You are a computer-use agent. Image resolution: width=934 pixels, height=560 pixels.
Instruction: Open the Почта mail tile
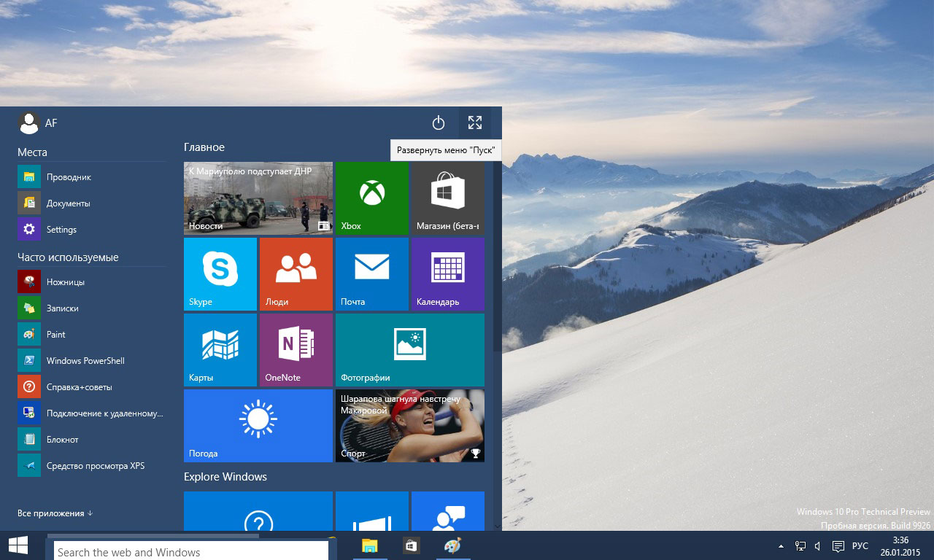(x=371, y=274)
